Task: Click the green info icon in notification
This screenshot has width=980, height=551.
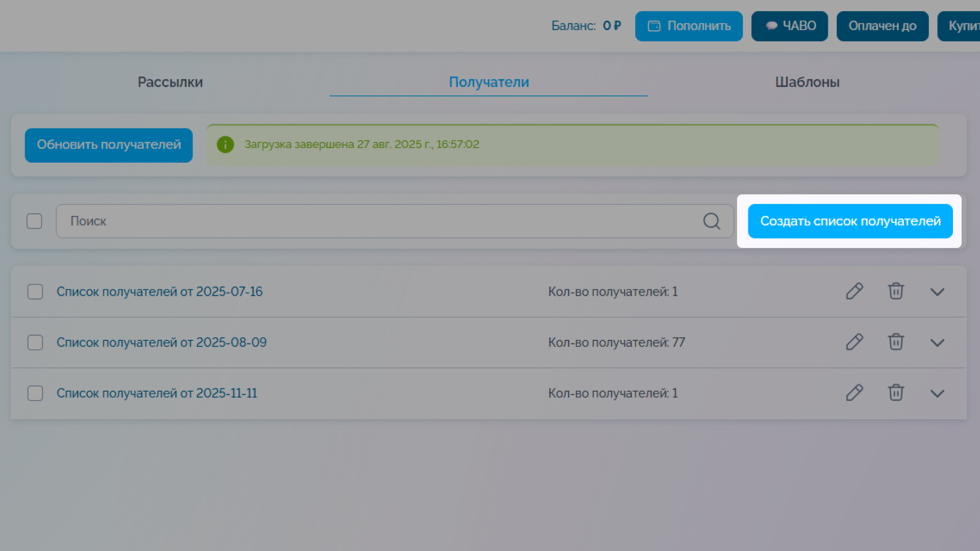Action: pos(225,144)
